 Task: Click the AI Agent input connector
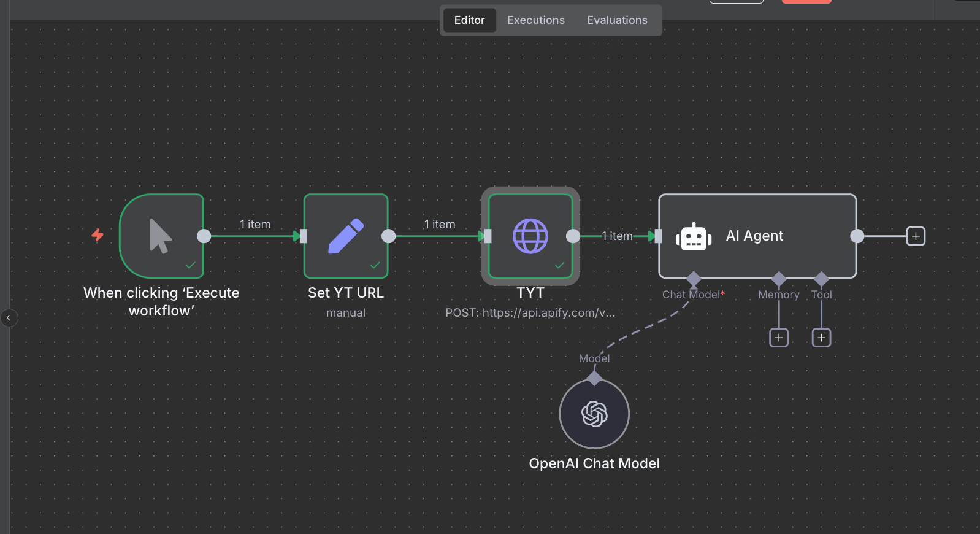659,236
